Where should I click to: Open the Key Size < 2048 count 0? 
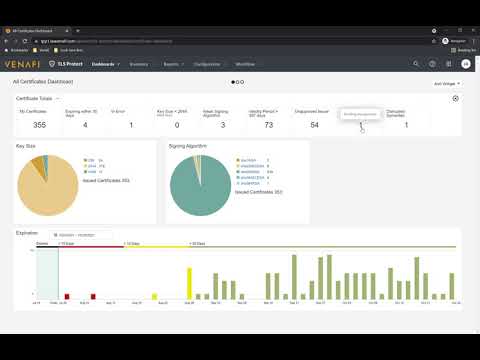pos(177,125)
